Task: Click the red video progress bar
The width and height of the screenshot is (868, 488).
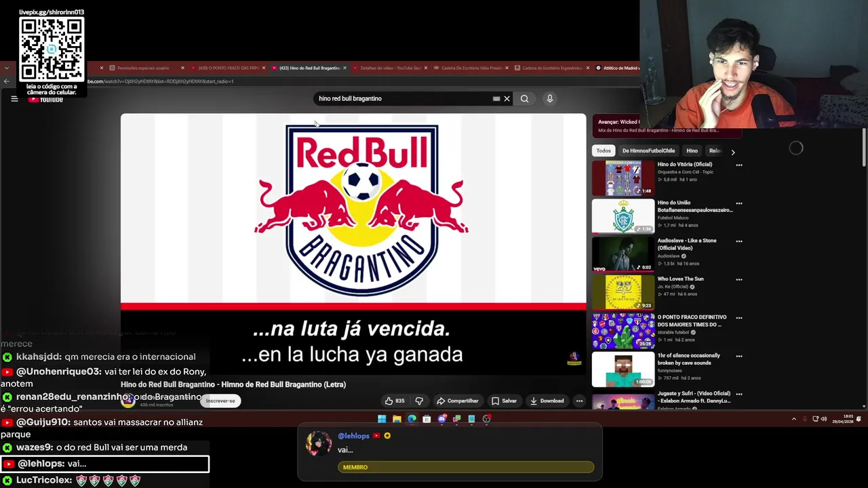Action: click(x=353, y=307)
